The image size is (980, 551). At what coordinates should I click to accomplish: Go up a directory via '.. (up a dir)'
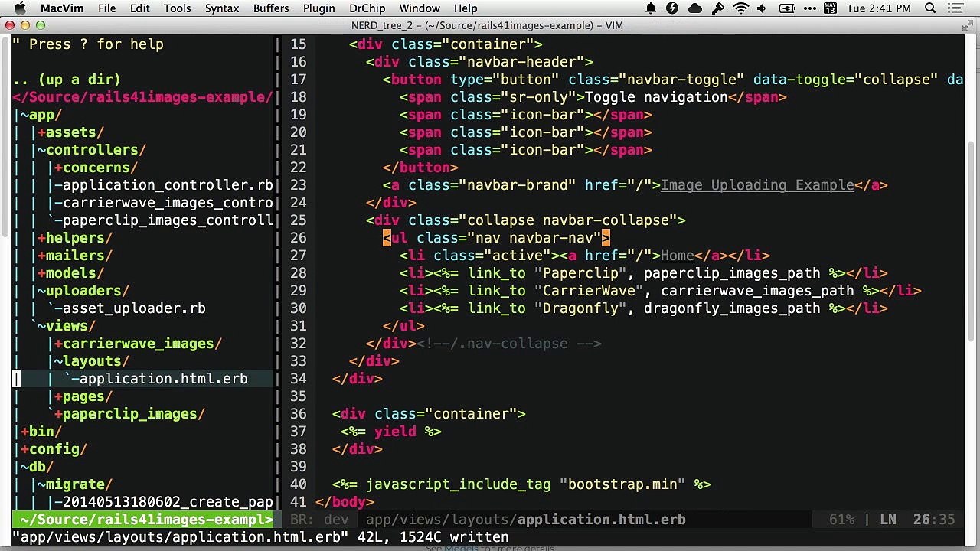[x=67, y=80]
